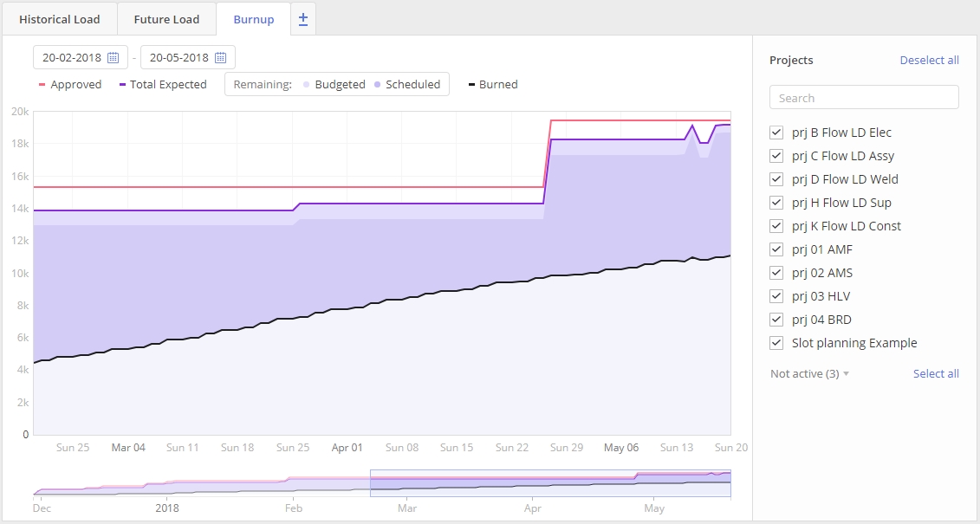Click the start date field 20-02-2018
The image size is (980, 524).
(81, 57)
